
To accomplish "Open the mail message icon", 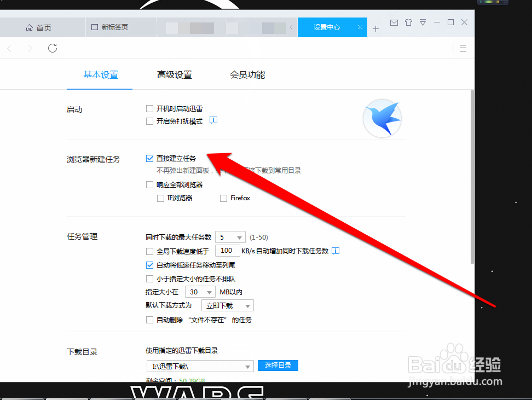I will pyautogui.click(x=394, y=23).
